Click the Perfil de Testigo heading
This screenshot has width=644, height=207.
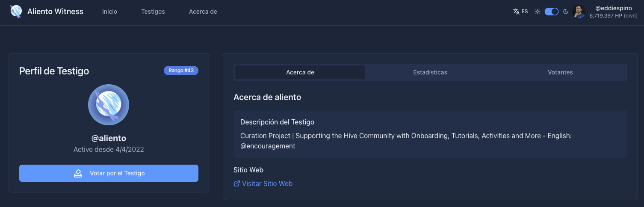click(54, 71)
